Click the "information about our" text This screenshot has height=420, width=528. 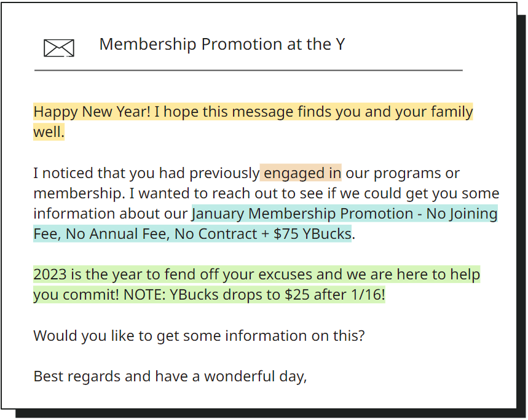tap(111, 214)
